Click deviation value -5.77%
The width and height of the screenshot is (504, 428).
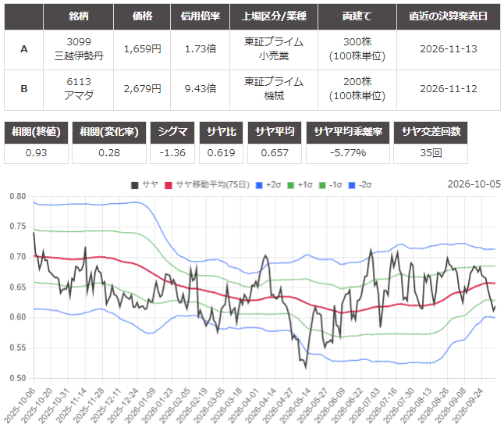tap(348, 153)
